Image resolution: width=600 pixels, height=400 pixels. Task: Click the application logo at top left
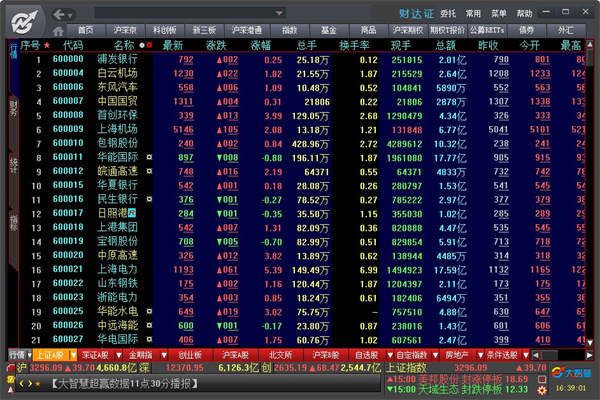coord(24,22)
